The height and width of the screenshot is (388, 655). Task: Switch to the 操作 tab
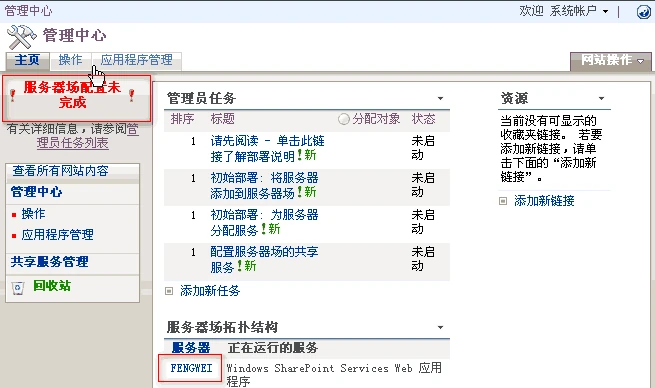pyautogui.click(x=71, y=60)
